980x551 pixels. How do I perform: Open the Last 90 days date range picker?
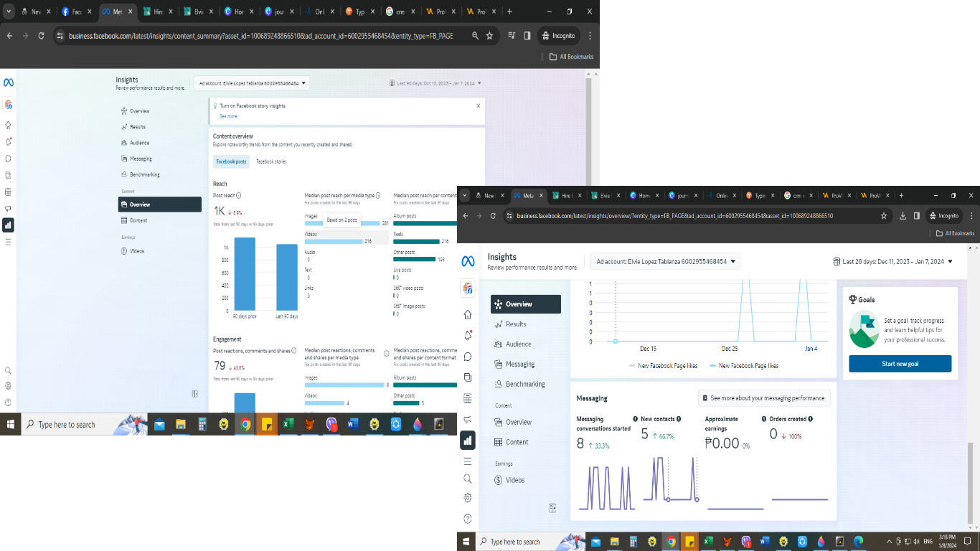[436, 83]
